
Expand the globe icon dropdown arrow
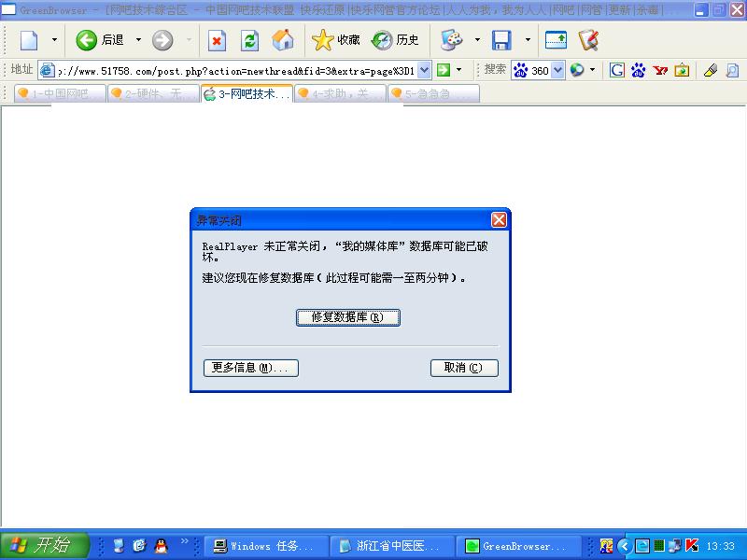(592, 71)
